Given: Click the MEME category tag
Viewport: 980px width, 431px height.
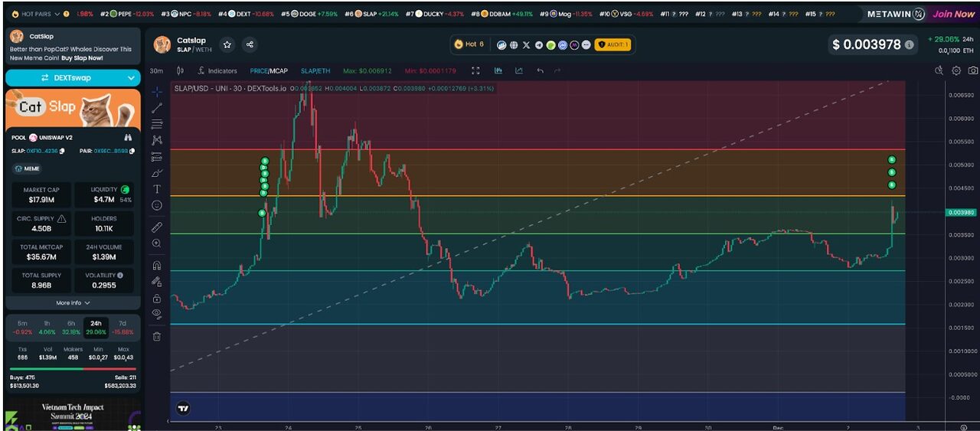Looking at the screenshot, I should tap(28, 168).
